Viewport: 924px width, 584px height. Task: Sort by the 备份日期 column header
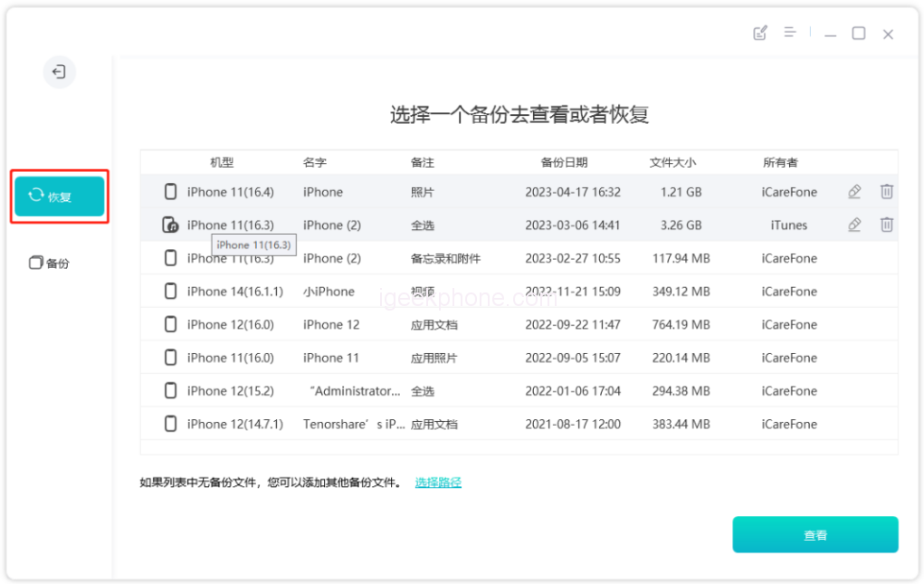(x=564, y=163)
